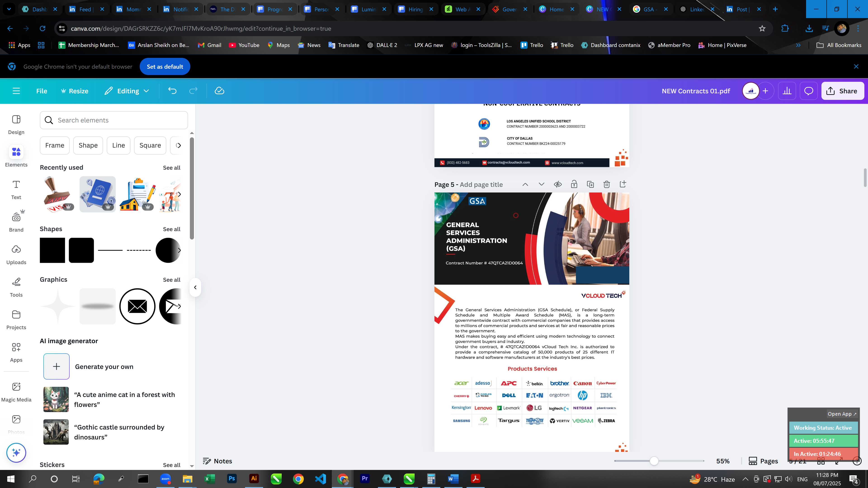Add collaborator with plus icon

766,91
